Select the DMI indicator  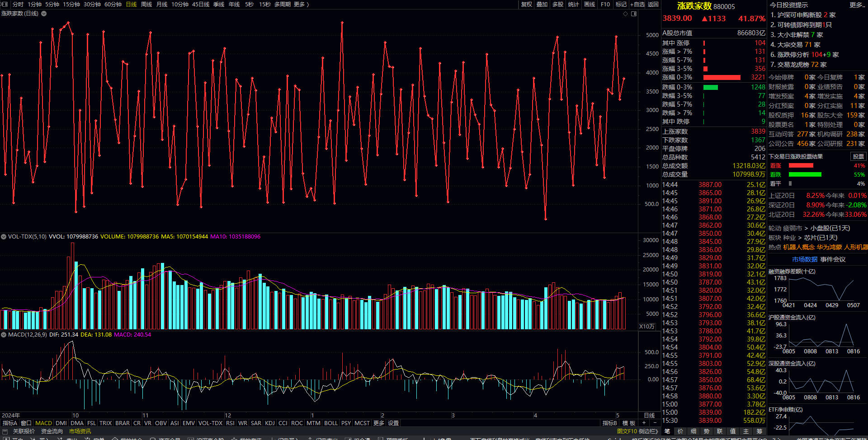[x=61, y=423]
